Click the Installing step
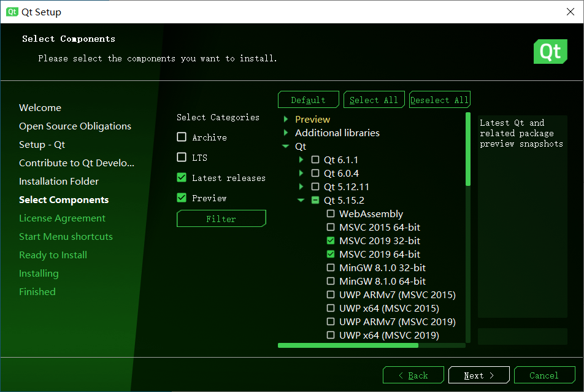 (39, 273)
